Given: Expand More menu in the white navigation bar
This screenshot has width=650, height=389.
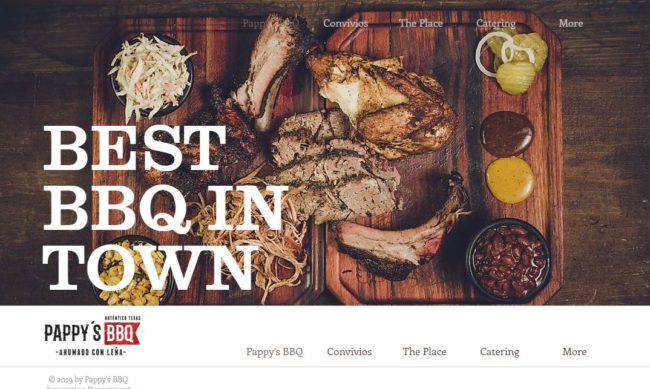Looking at the screenshot, I should click(x=574, y=352).
